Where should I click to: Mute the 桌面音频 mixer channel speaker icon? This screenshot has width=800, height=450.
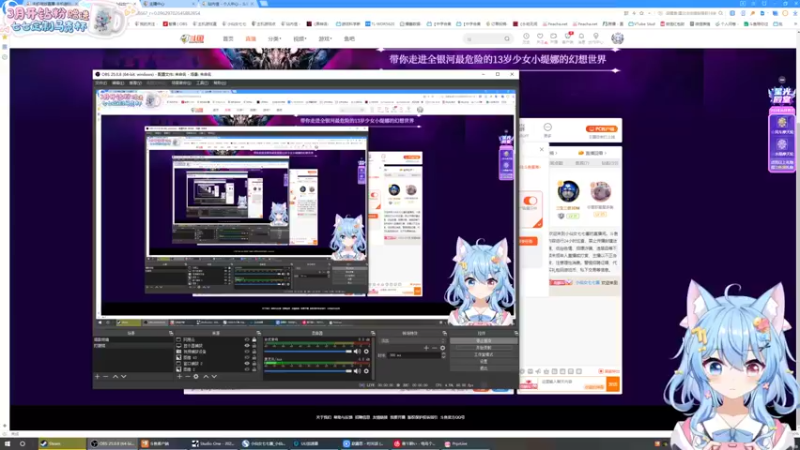[357, 352]
